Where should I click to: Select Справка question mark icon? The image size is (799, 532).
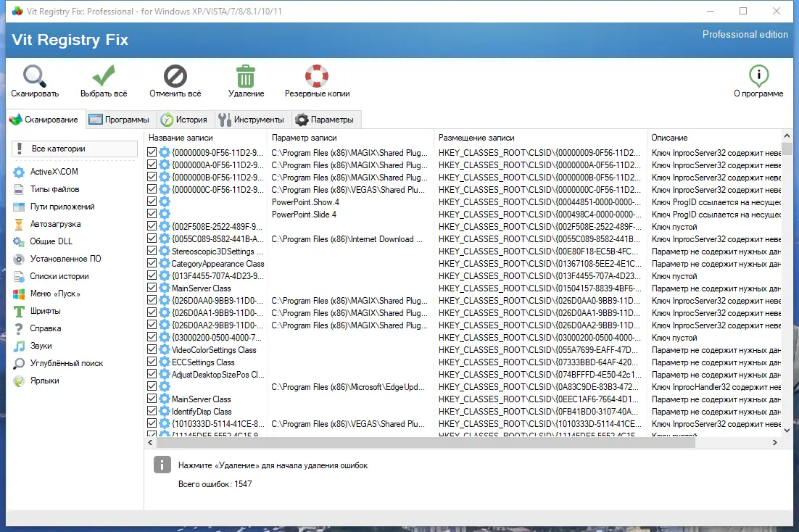coord(19,328)
